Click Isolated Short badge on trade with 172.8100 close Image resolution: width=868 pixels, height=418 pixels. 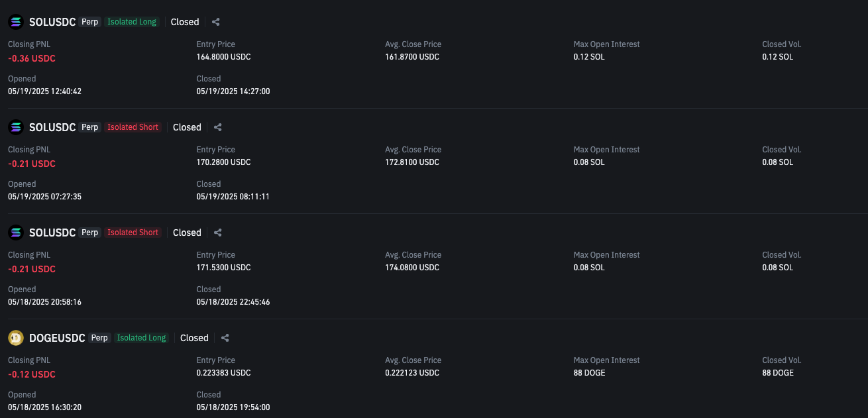tap(133, 127)
